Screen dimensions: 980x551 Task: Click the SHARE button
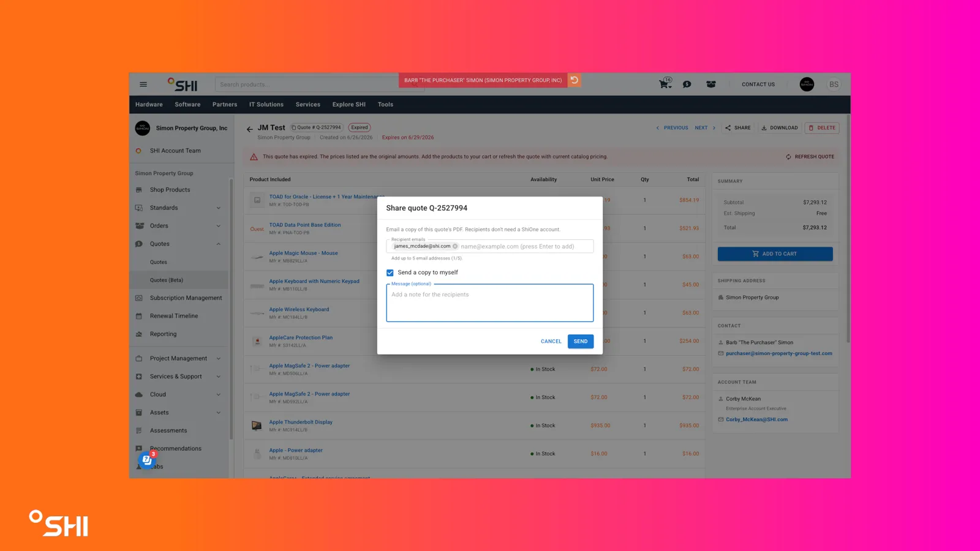pos(737,128)
